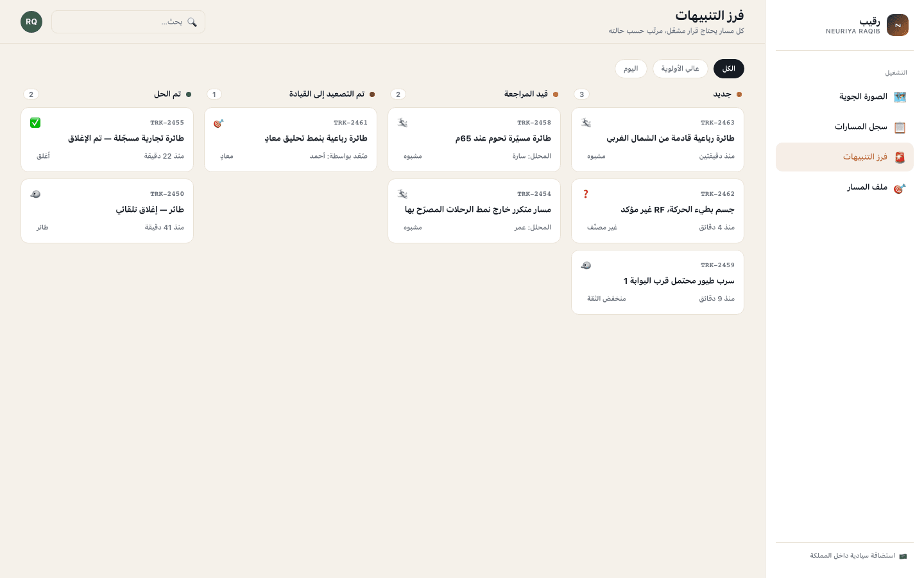
Task: Go to الصورة الجوية in sidebar
Action: click(844, 97)
